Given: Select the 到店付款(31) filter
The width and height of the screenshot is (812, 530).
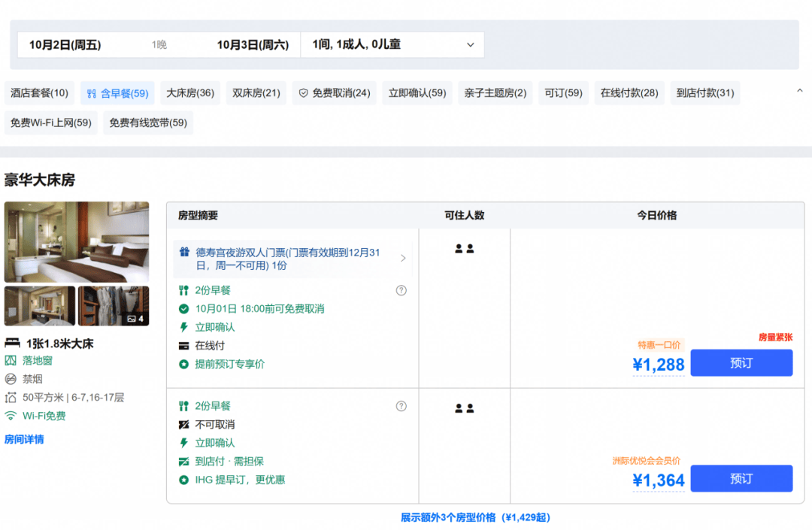Looking at the screenshot, I should coord(705,93).
